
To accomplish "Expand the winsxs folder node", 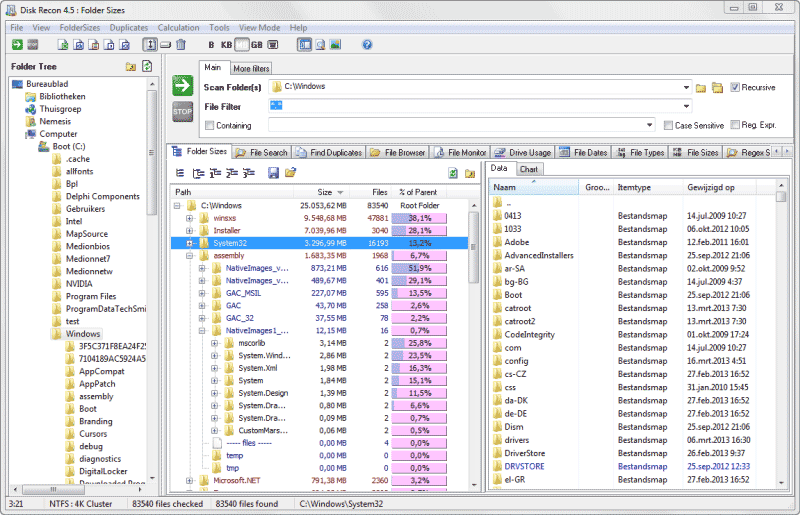I will (189, 218).
